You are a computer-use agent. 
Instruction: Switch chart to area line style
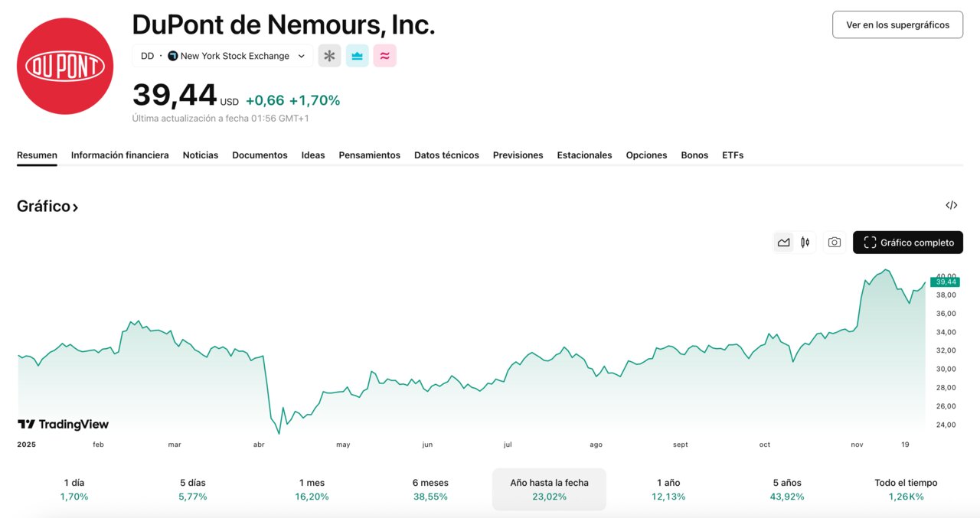click(x=783, y=243)
